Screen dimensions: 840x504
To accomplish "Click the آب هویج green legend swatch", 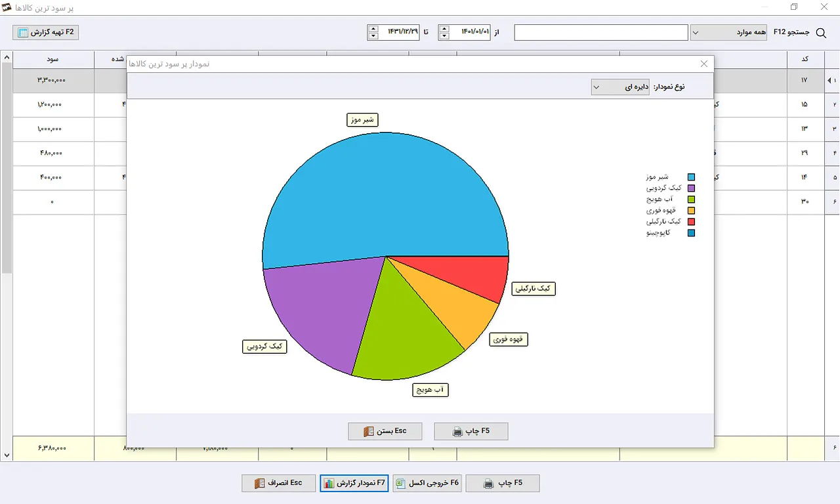I will click(691, 199).
